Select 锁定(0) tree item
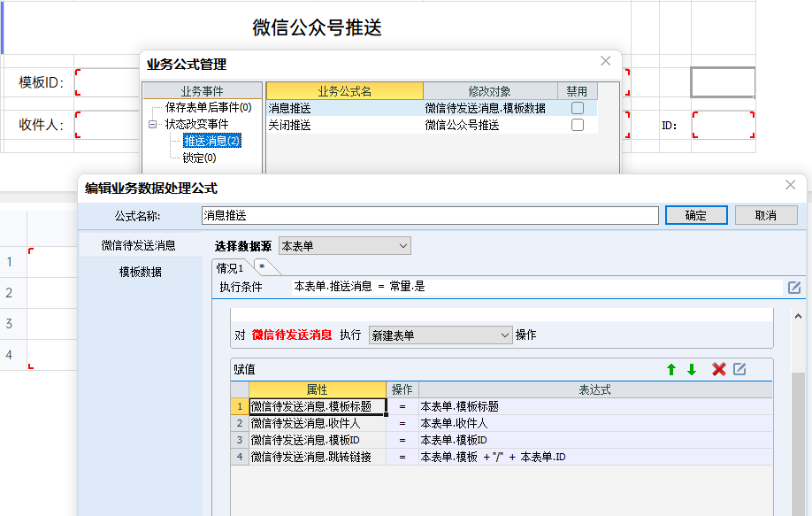This screenshot has height=516, width=812. click(x=199, y=158)
